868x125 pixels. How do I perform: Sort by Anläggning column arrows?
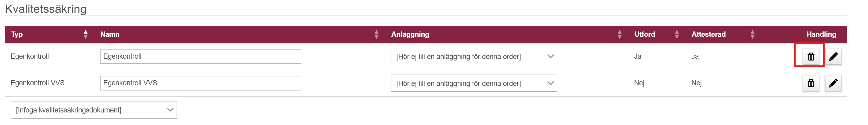click(619, 34)
